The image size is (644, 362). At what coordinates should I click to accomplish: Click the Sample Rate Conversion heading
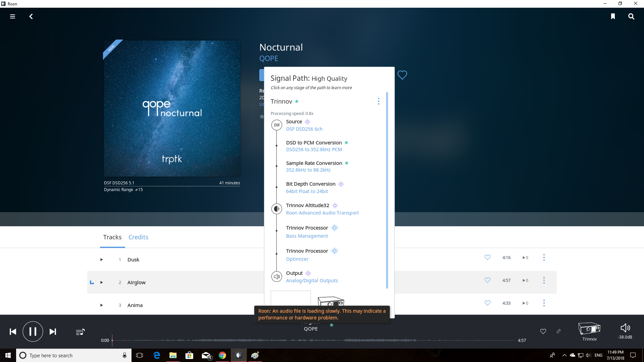[x=314, y=163]
